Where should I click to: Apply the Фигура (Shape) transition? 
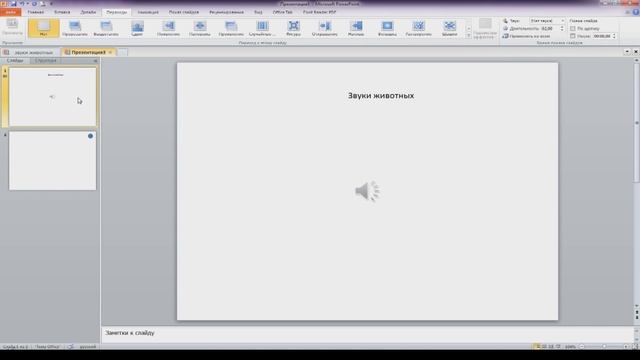293,28
